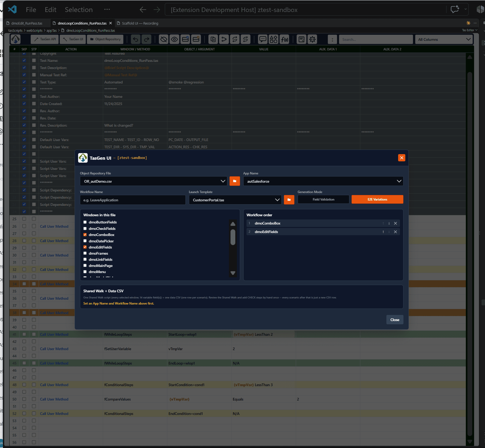Click the windows list scrollbar thumb

(x=233, y=237)
